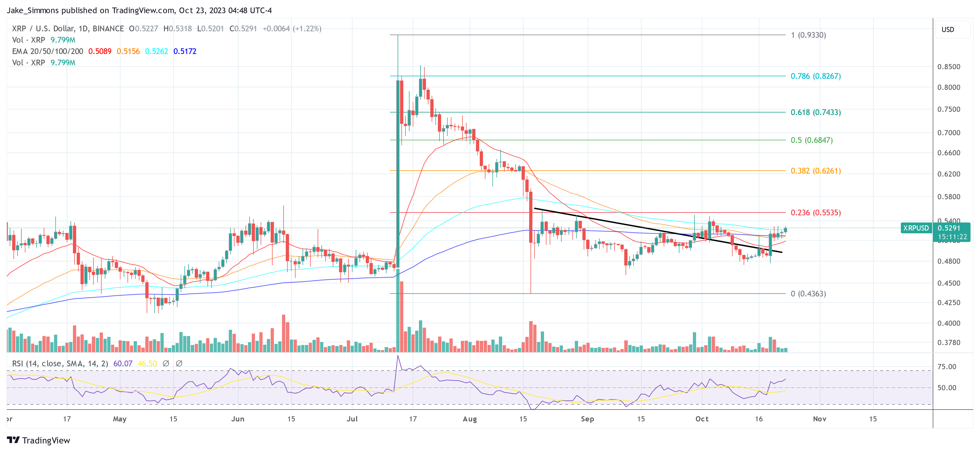Click the blue EMA 200 value 0.5172
980x452 pixels.
click(x=185, y=51)
